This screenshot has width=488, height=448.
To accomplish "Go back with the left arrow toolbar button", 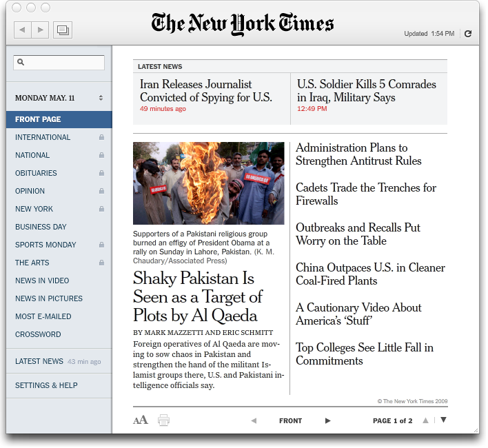I will 23,30.
